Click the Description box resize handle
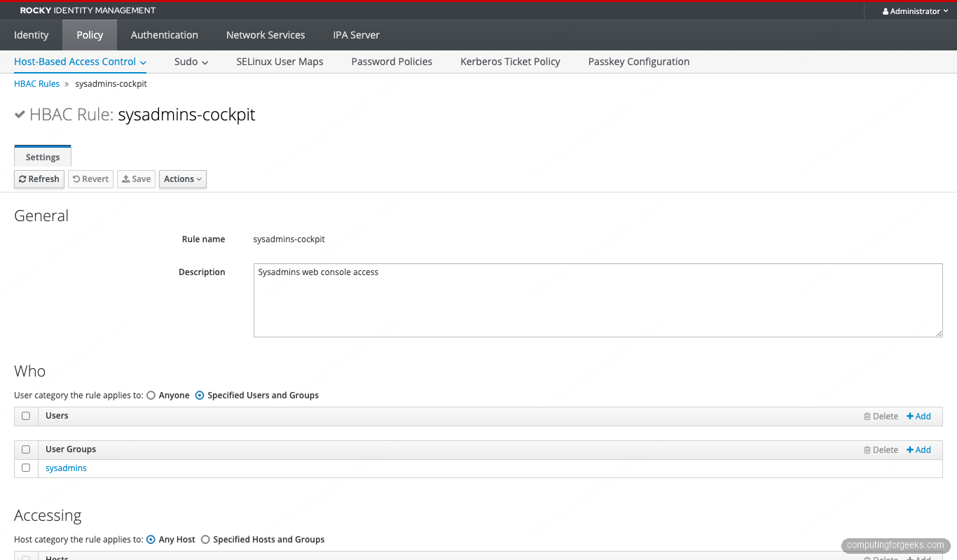The image size is (957, 560). tap(939, 333)
